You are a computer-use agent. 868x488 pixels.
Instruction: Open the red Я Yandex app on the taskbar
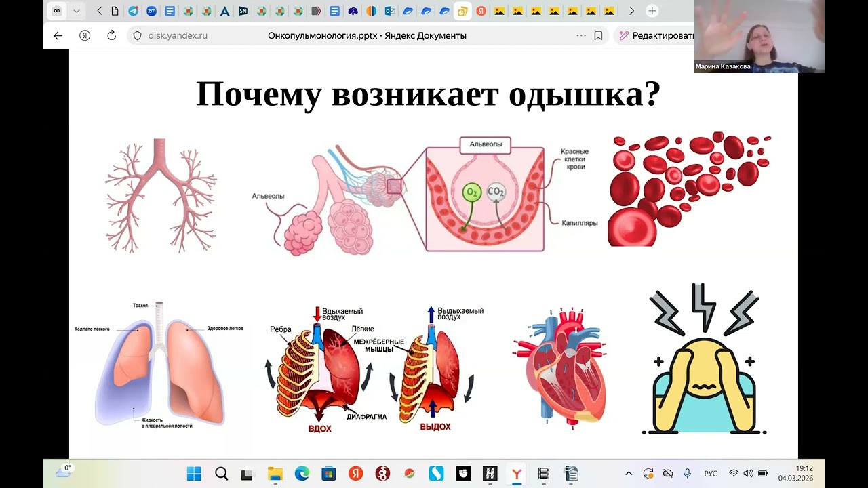click(x=355, y=473)
